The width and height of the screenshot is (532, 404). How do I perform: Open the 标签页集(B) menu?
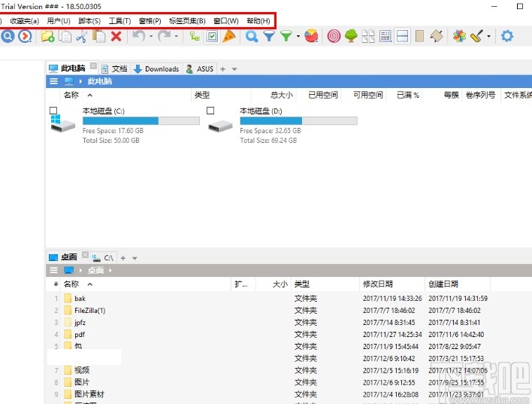point(187,21)
